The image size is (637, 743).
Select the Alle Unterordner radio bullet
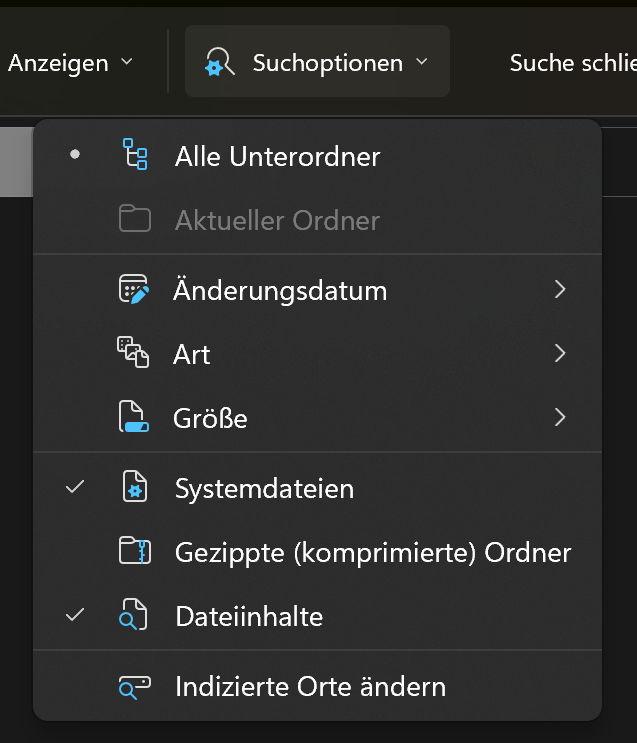coord(75,156)
